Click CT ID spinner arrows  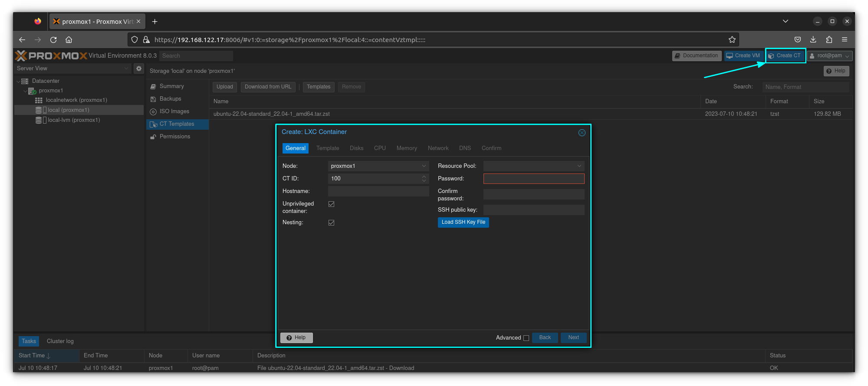click(x=424, y=179)
